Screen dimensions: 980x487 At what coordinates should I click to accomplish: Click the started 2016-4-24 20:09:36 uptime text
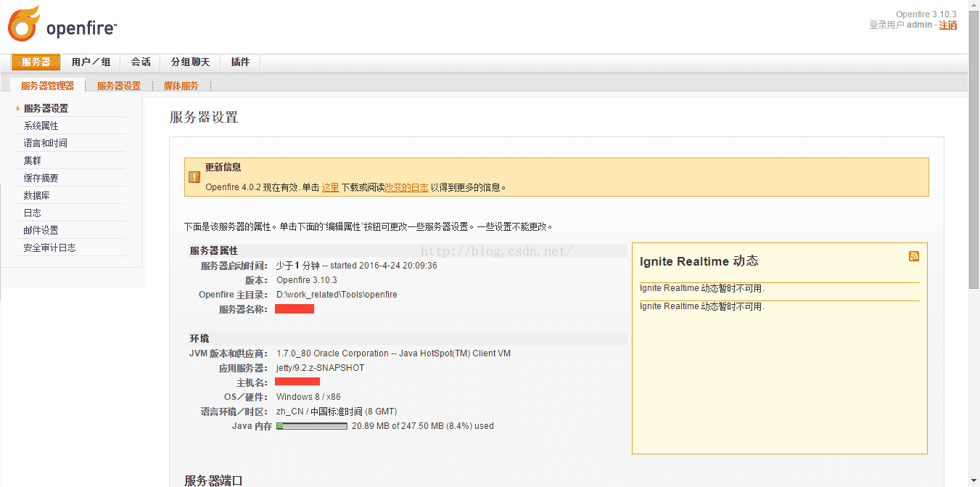[x=384, y=266]
